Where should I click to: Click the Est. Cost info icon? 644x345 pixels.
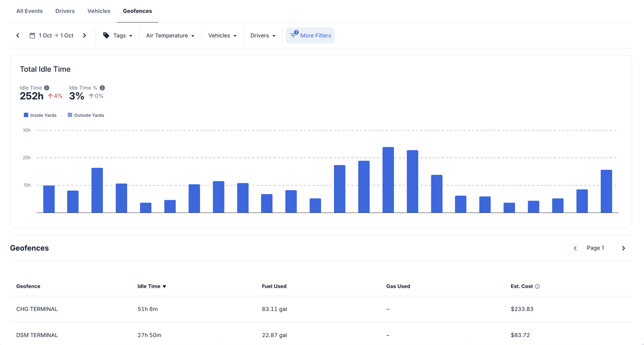coord(537,286)
